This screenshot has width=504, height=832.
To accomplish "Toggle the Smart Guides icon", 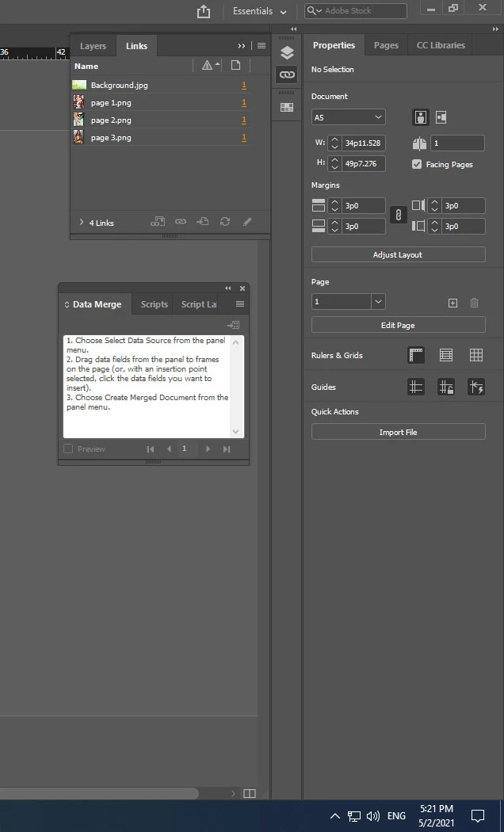I will (476, 387).
